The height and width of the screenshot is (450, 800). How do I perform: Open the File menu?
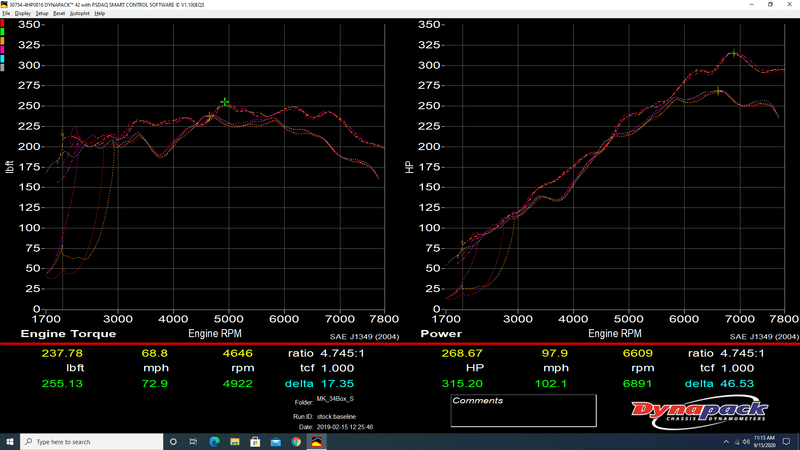coord(5,13)
